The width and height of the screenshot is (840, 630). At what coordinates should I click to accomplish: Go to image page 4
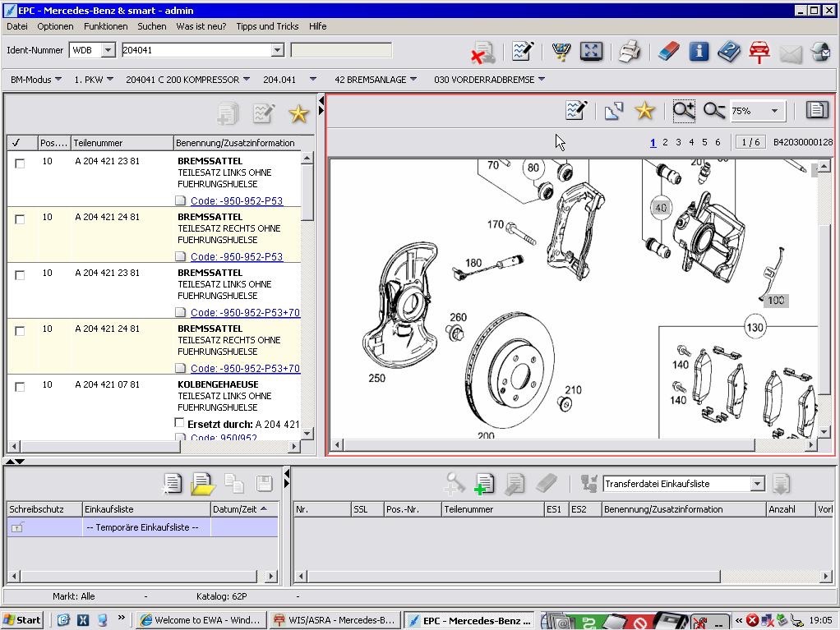691,142
